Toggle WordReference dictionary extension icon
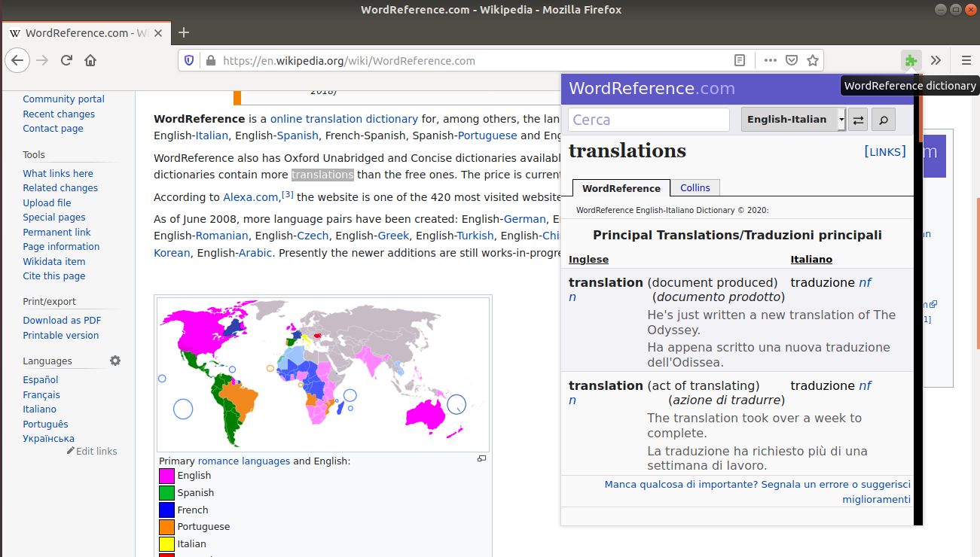The width and height of the screenshot is (980, 557). tap(911, 60)
